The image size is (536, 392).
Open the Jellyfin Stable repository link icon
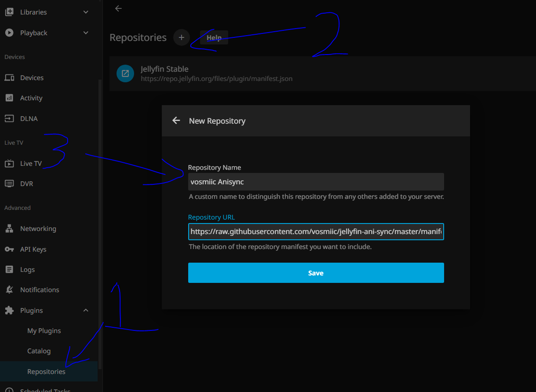tap(125, 73)
